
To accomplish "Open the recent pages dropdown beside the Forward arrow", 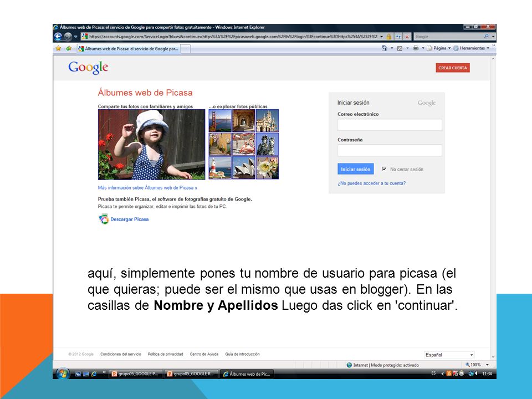I will (x=76, y=37).
